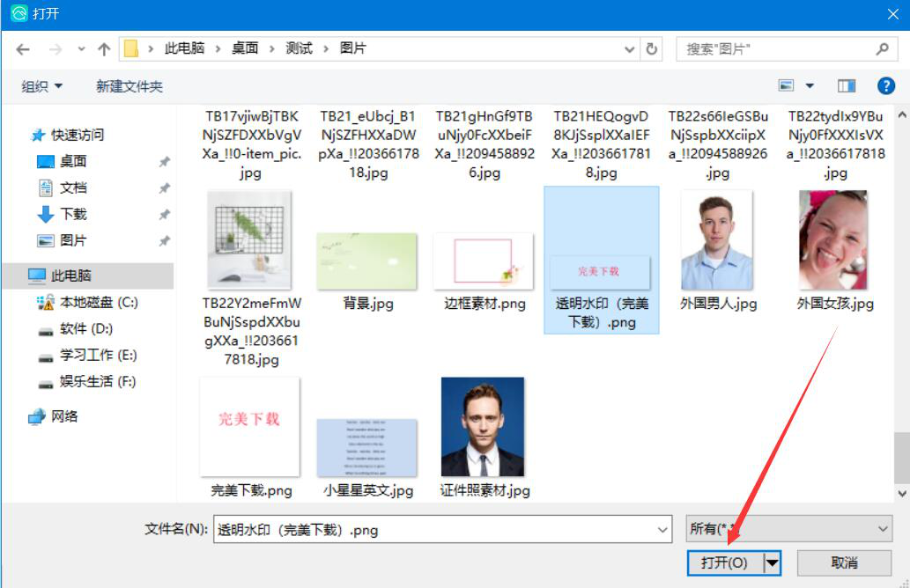Open 娱乐生活 (F:) drive
Viewport: 910px width, 588px height.
coord(98,381)
